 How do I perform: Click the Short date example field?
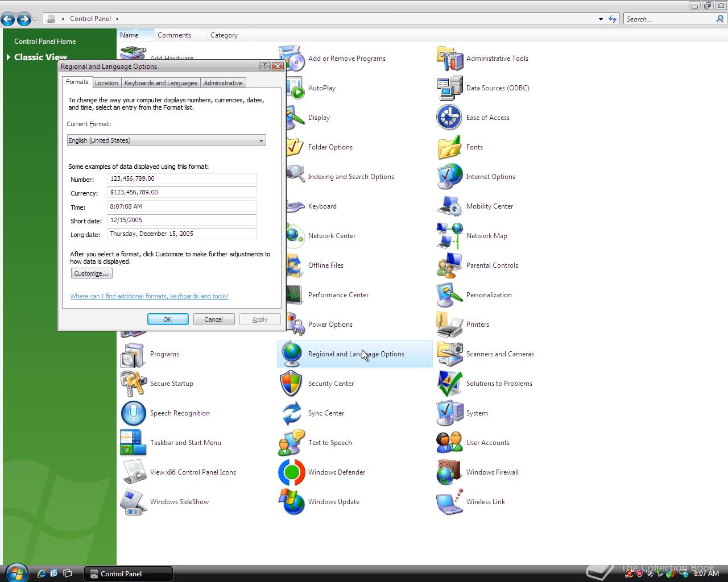(181, 220)
